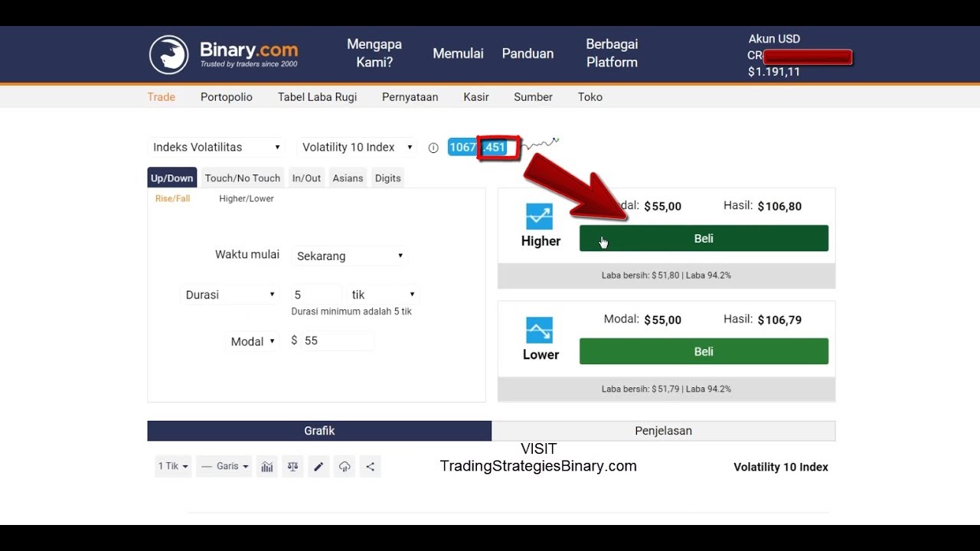The height and width of the screenshot is (551, 980).
Task: Open the tik duration unit dropdown
Action: [x=383, y=295]
